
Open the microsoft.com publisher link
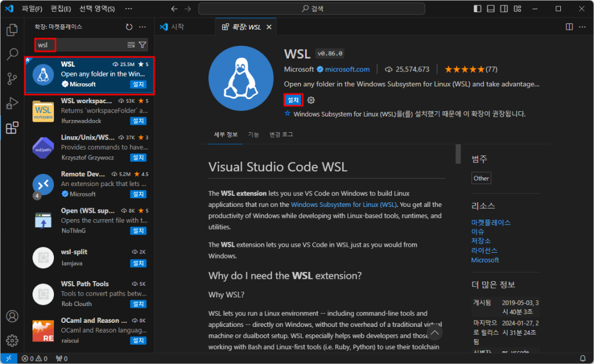coord(347,69)
